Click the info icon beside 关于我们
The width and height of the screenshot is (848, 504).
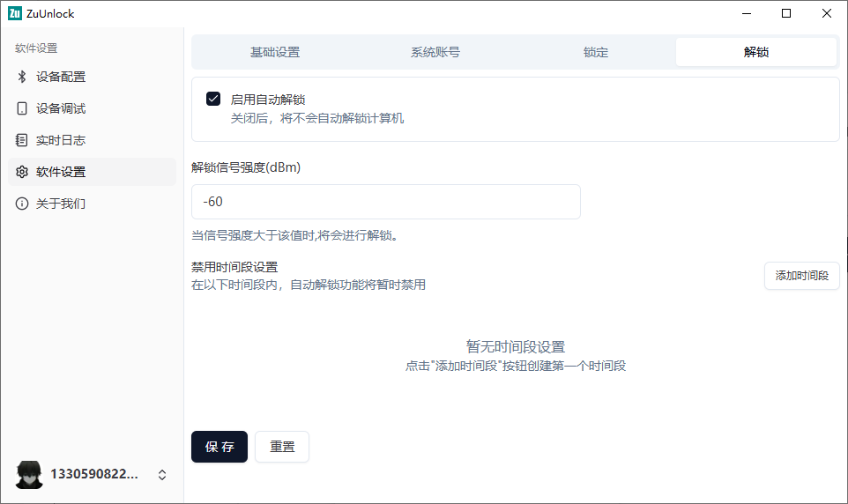22,204
